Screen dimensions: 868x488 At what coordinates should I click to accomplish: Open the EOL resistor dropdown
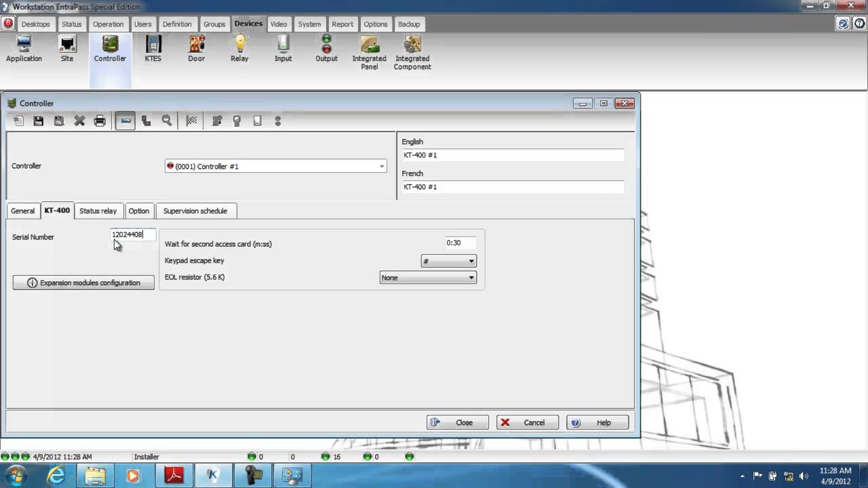point(428,277)
